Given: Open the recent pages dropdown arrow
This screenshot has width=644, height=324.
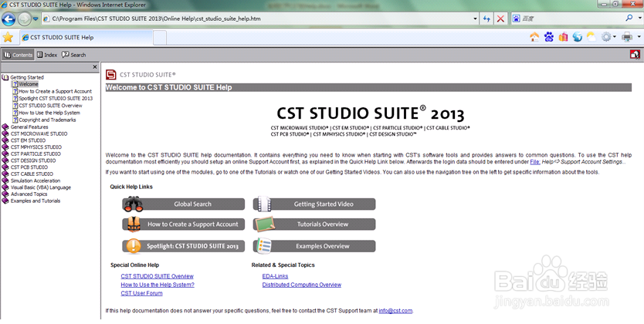Looking at the screenshot, I should click(x=36, y=19).
